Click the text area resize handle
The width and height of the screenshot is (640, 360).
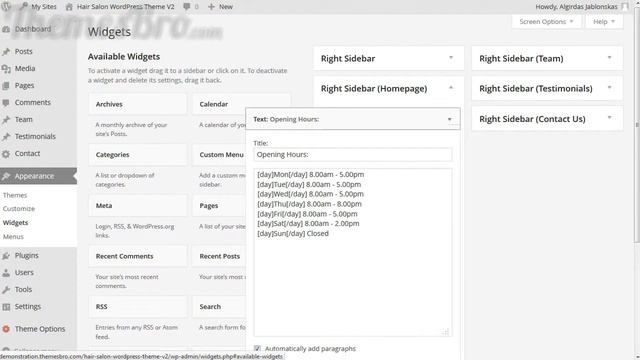pos(446,332)
